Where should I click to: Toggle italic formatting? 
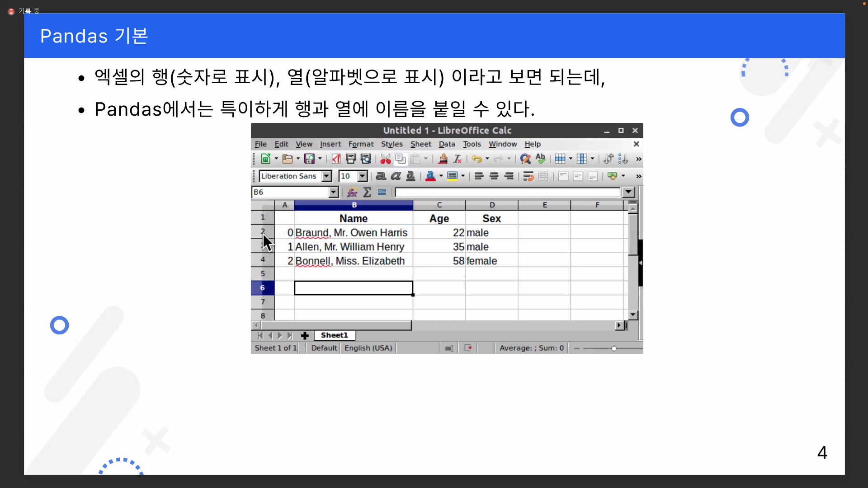(396, 176)
